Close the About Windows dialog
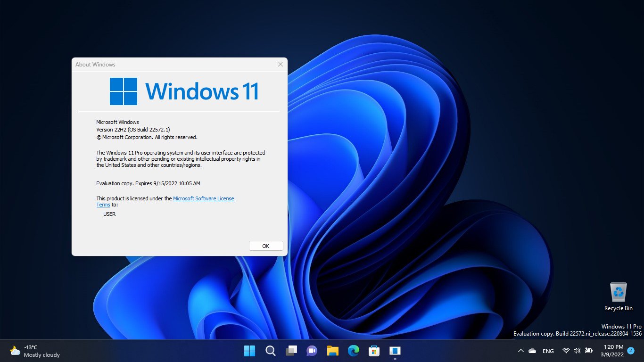 [x=281, y=64]
